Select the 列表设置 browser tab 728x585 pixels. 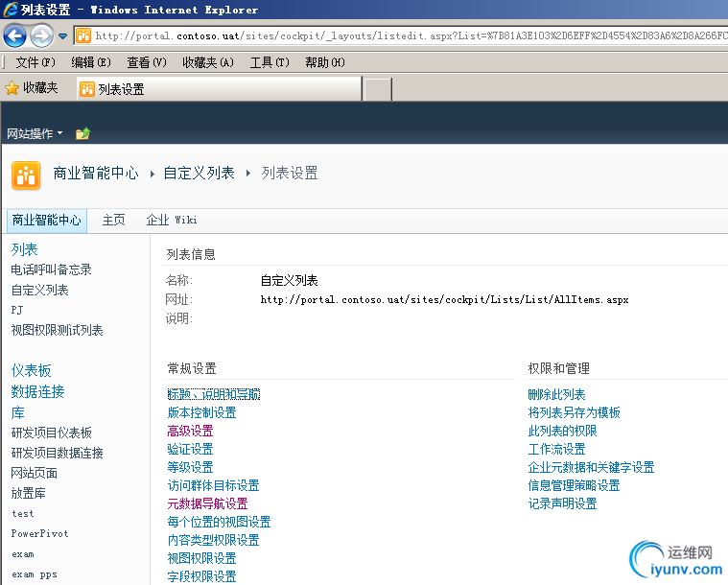coord(219,88)
